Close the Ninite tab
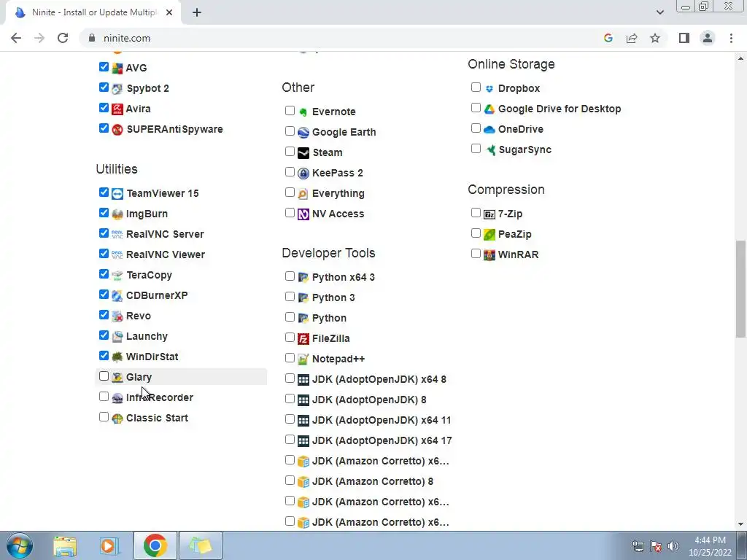This screenshot has height=560, width=747. pos(169,12)
